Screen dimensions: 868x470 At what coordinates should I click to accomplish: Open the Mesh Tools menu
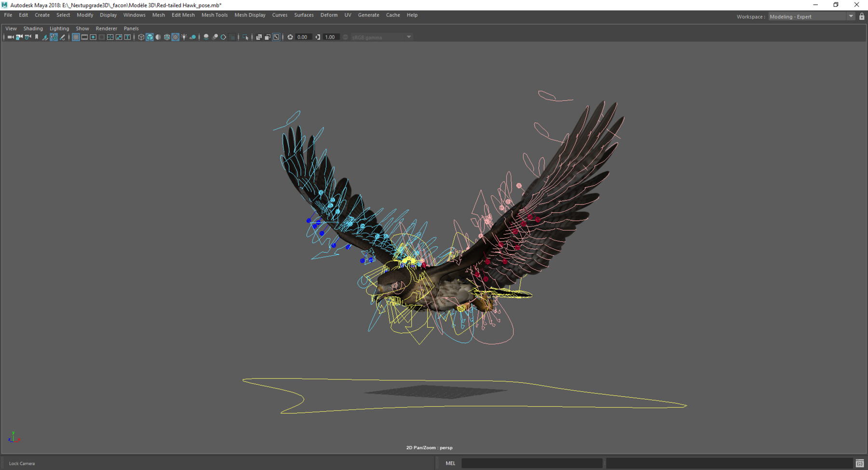(215, 15)
